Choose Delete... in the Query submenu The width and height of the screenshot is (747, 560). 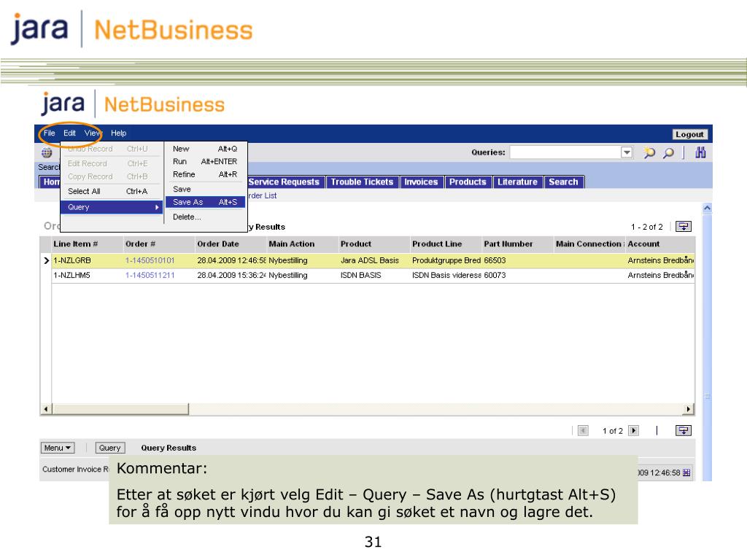205,217
